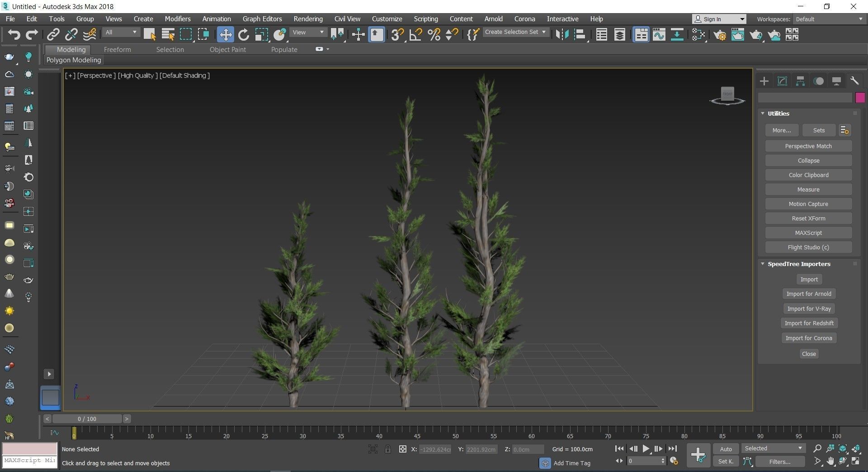Open the Curve Editor icon
The width and height of the screenshot is (868, 472).
click(x=659, y=34)
